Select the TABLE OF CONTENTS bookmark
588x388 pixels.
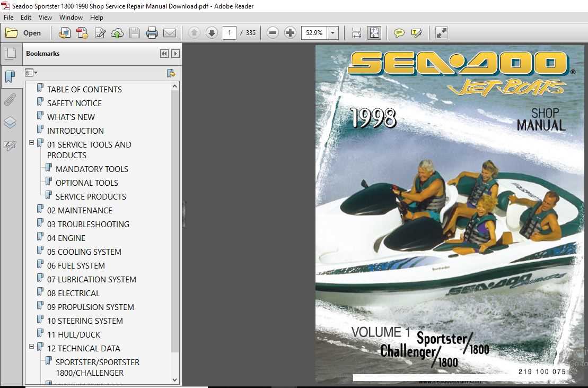point(84,89)
